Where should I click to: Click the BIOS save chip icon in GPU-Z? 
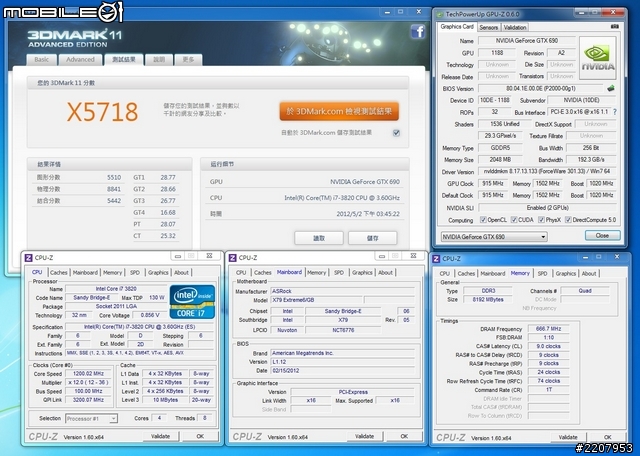click(x=611, y=88)
